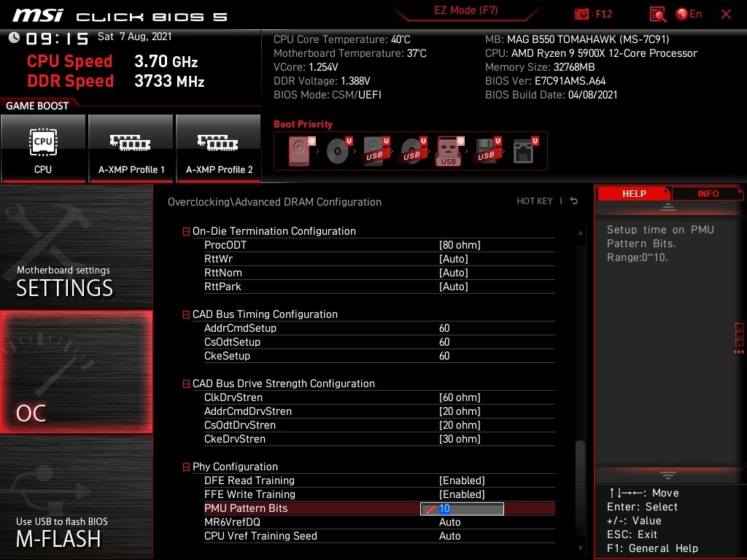Collapse CAD Bus Timing Configuration group
This screenshot has height=560, width=747.
point(186,315)
